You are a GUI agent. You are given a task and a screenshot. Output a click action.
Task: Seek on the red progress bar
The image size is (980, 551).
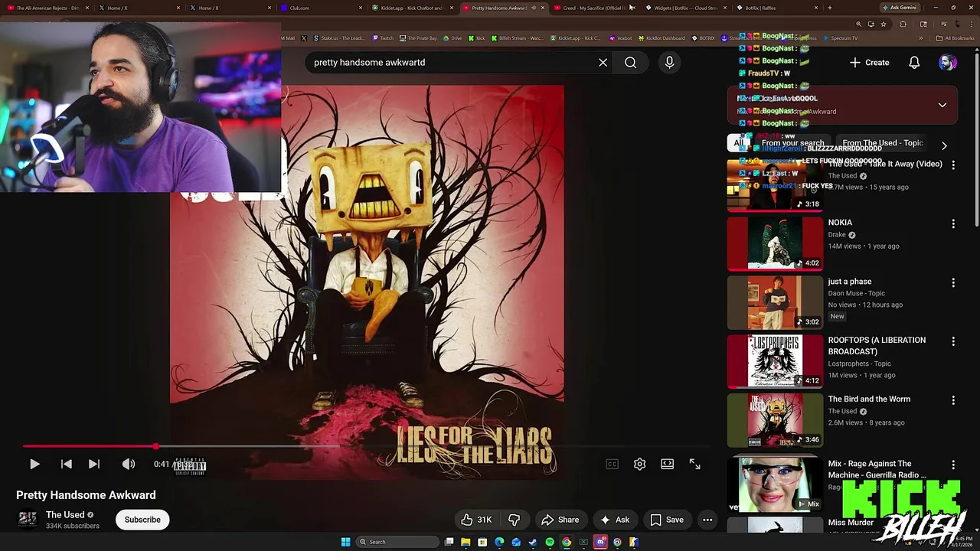366,446
